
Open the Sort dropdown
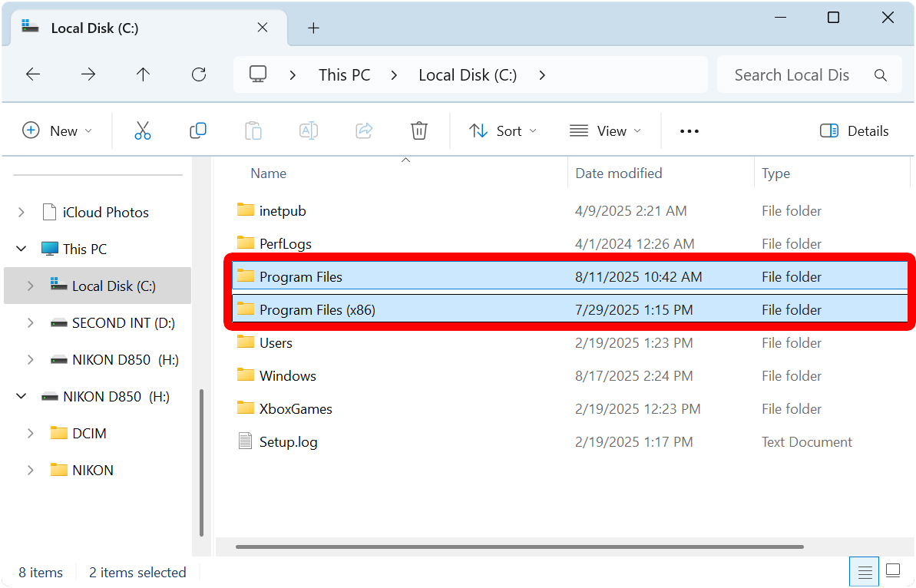pos(503,131)
